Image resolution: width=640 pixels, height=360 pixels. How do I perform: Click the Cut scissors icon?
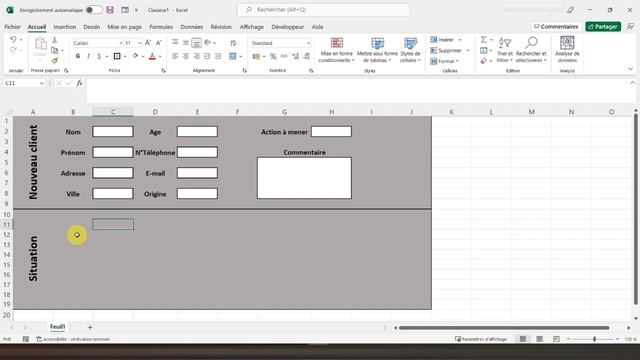pyautogui.click(x=54, y=40)
